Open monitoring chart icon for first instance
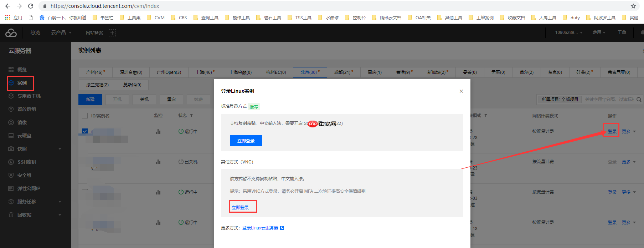The width and height of the screenshot is (644, 248). click(158, 132)
